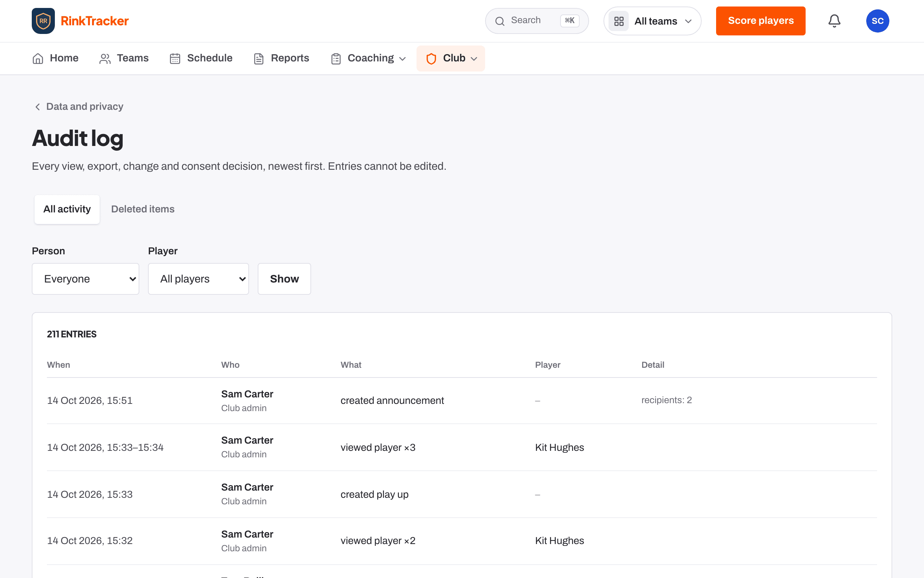
Task: Click the Reports document icon
Action: pyautogui.click(x=259, y=59)
